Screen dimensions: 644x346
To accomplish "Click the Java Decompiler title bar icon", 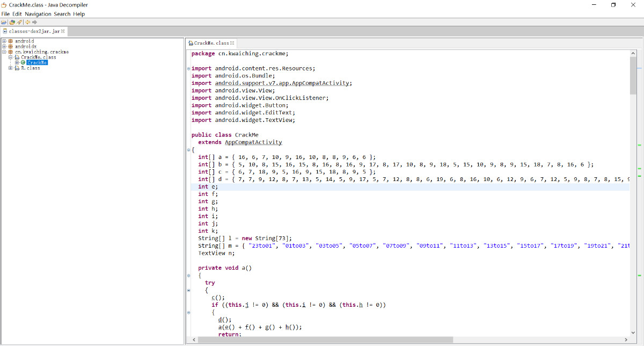I will (5, 5).
